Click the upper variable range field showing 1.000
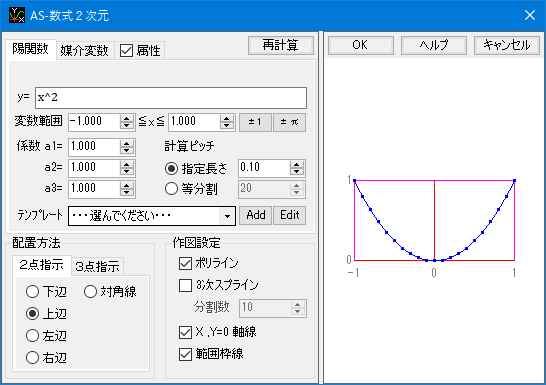The image size is (546, 385). [194, 122]
